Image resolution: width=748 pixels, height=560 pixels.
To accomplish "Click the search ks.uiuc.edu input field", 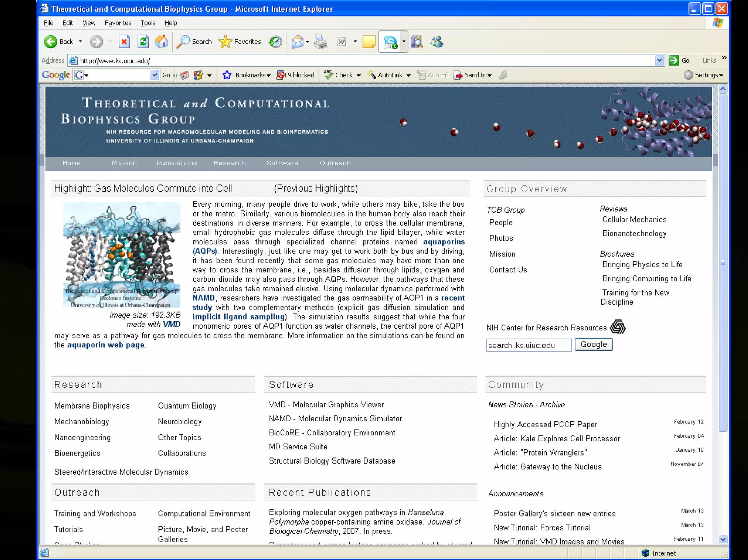I will tap(528, 345).
